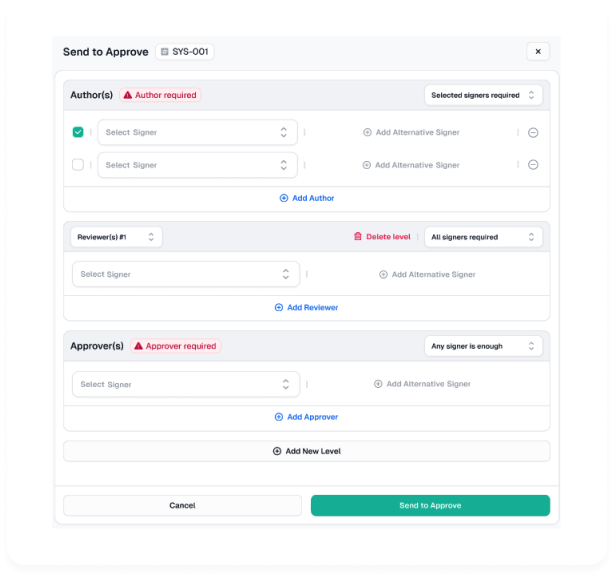Click the green Send to Approve button
This screenshot has width=614, height=578.
click(430, 506)
